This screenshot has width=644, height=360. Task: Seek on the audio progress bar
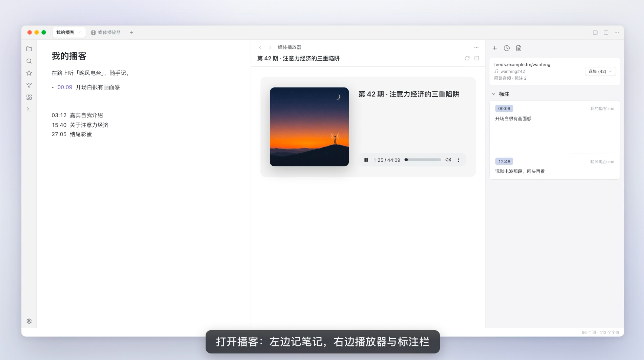coord(423,160)
